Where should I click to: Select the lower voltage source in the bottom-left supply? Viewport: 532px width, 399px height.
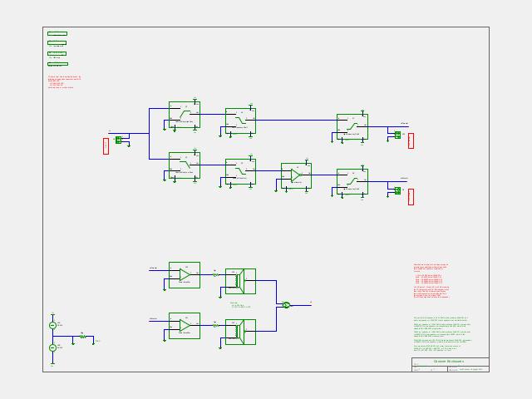pyautogui.click(x=52, y=347)
